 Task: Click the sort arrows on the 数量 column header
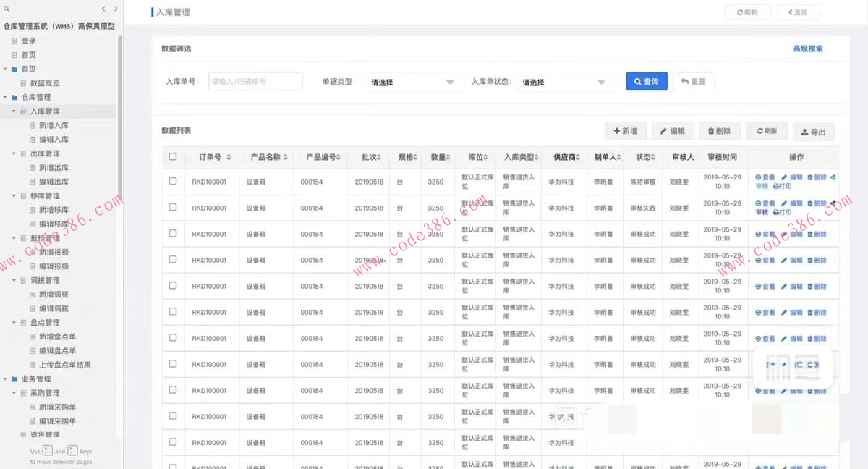448,156
